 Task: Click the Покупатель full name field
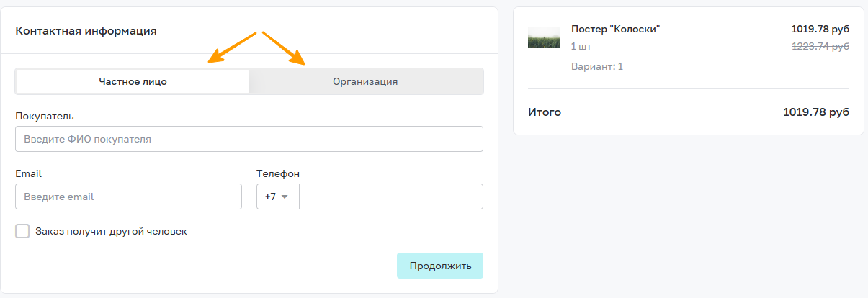click(x=249, y=139)
